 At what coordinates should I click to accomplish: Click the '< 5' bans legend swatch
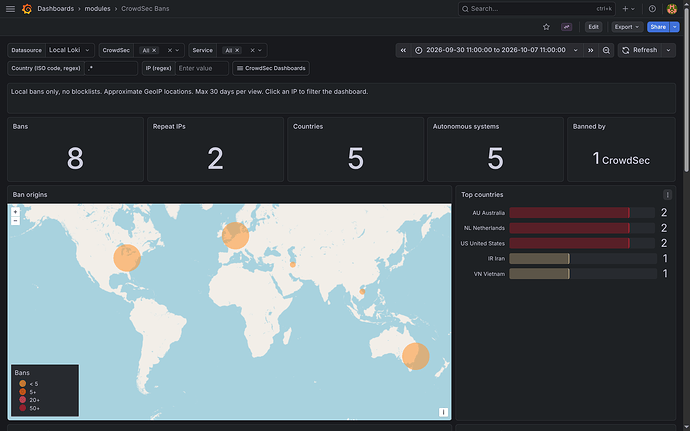coord(22,384)
